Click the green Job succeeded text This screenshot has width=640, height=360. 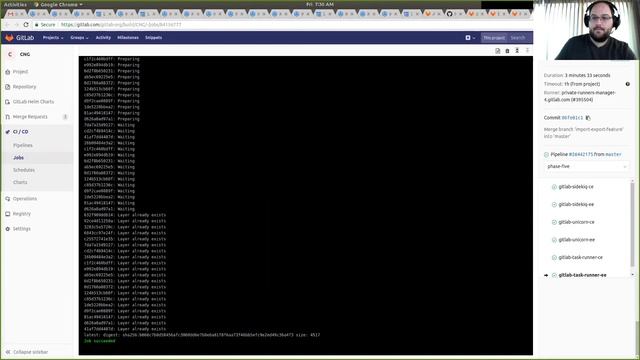click(100, 341)
